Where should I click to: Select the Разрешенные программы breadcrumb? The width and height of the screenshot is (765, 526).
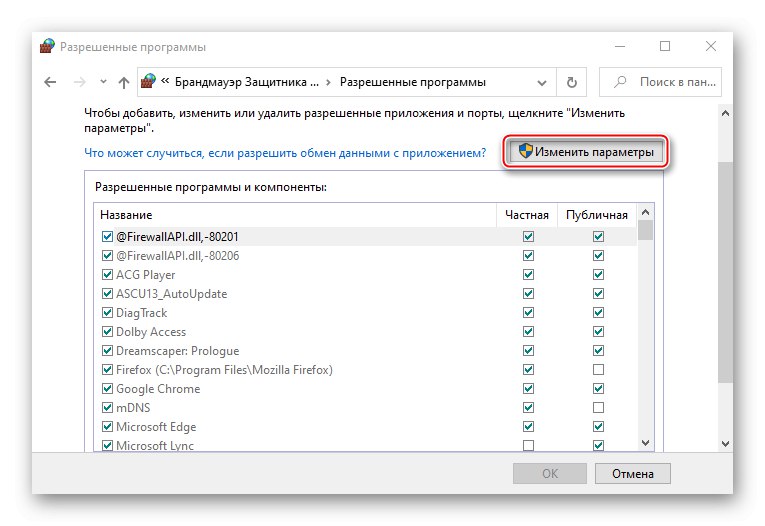pyautogui.click(x=412, y=82)
